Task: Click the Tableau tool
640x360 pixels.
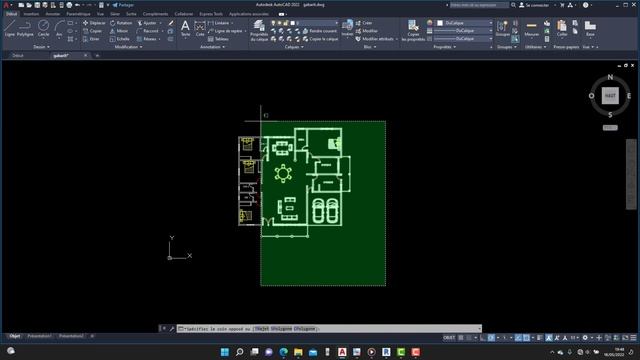Action: pos(218,39)
